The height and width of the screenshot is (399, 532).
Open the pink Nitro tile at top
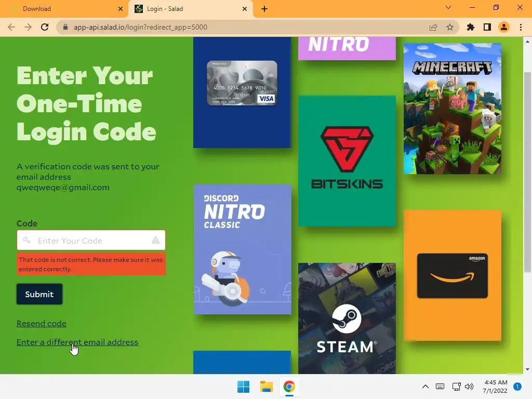(347, 48)
